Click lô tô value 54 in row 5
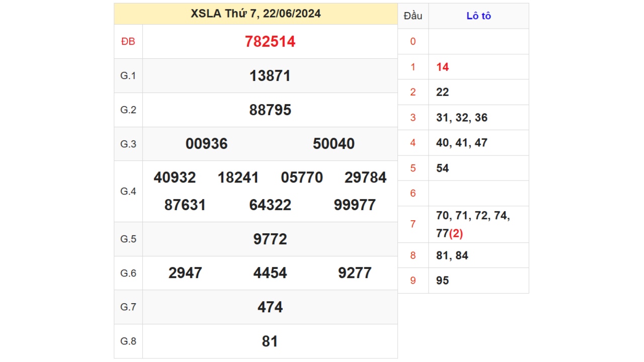The image size is (644, 362). [x=443, y=168]
